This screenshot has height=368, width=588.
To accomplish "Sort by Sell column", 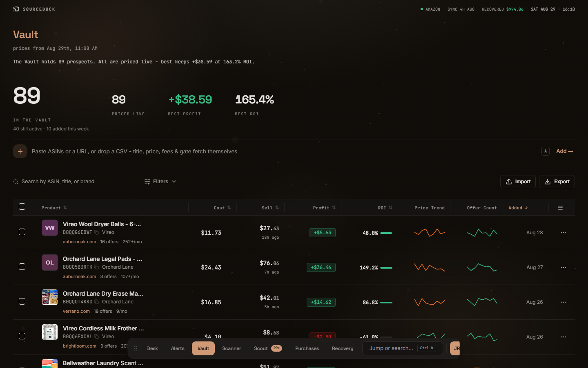I will pyautogui.click(x=270, y=208).
